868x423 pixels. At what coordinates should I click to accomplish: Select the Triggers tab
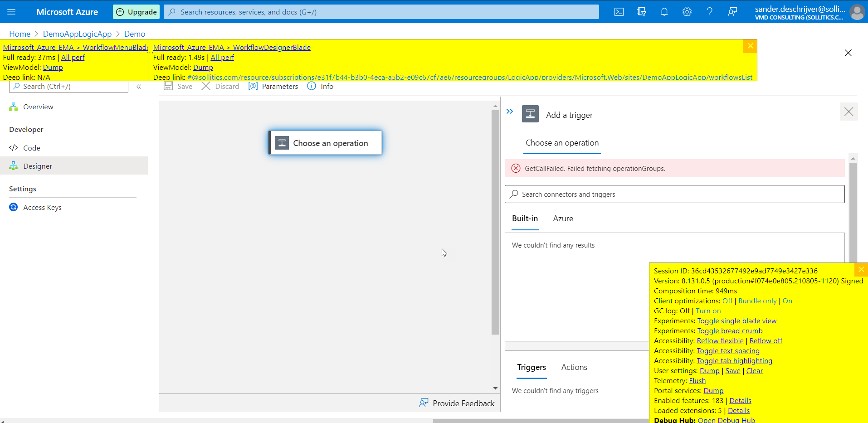(x=532, y=368)
